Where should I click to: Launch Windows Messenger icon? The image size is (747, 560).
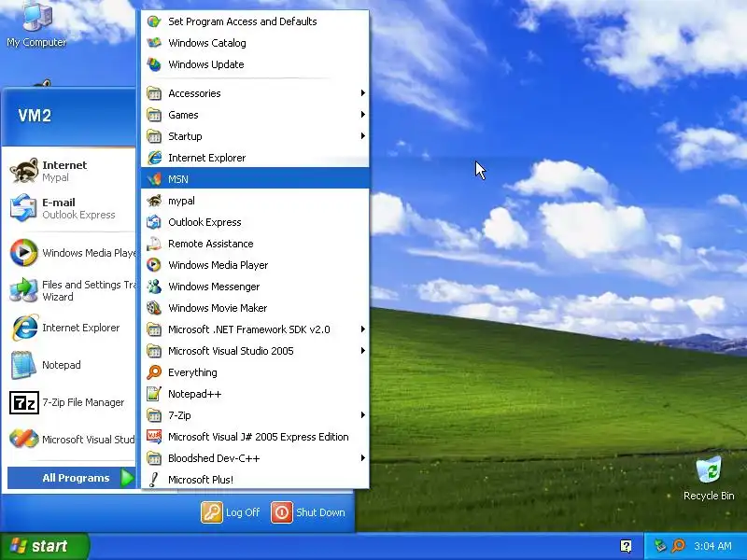[x=154, y=287]
